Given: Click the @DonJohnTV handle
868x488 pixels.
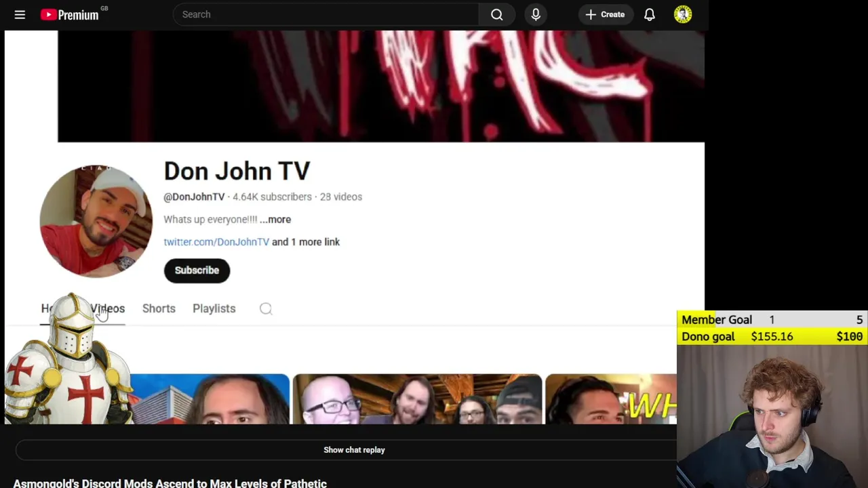Looking at the screenshot, I should [194, 197].
